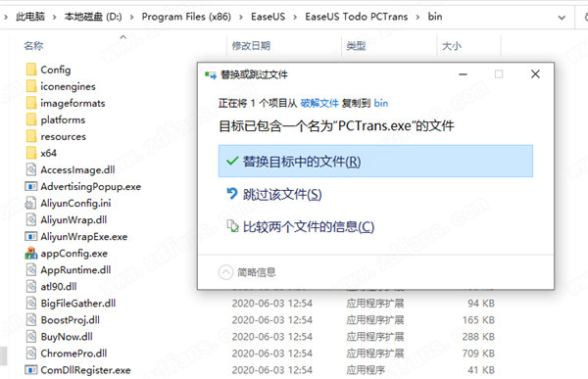Open the Config folder icon
Image resolution: width=588 pixels, height=379 pixels.
click(x=31, y=70)
